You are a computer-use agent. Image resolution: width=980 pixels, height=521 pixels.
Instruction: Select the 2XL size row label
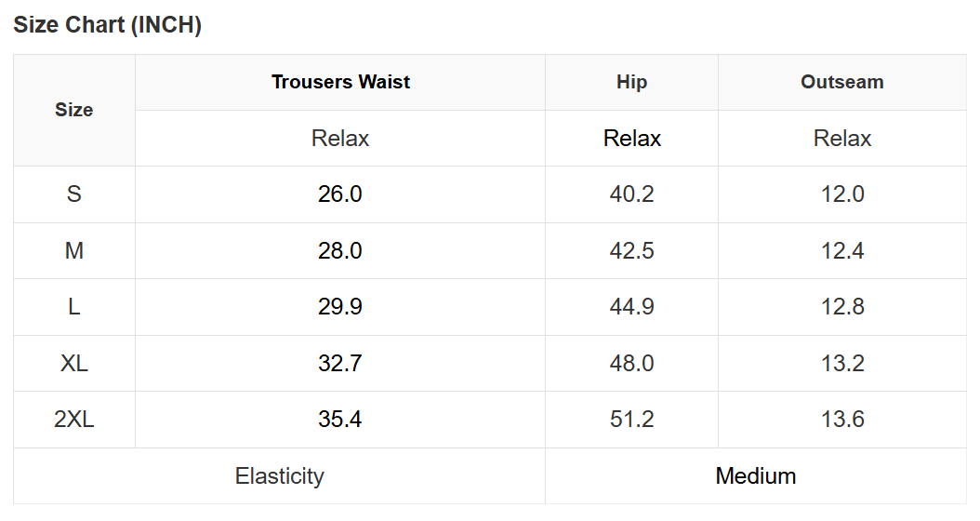pos(73,419)
